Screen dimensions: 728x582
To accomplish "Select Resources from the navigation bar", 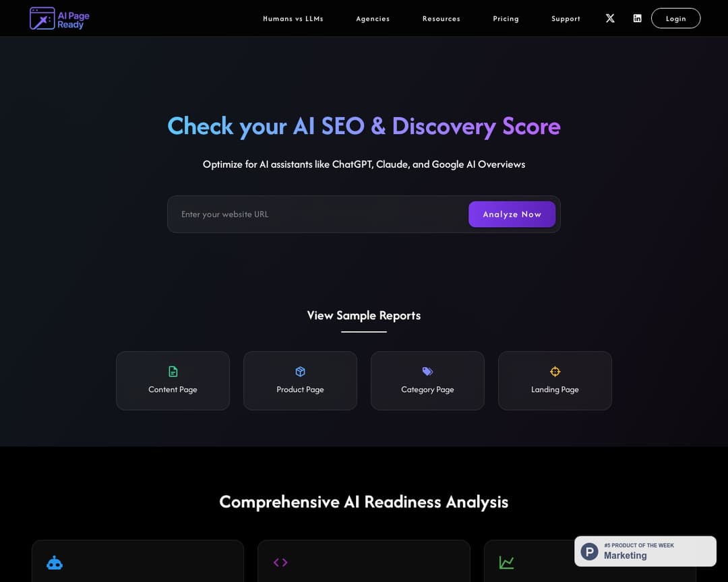I will pyautogui.click(x=442, y=19).
